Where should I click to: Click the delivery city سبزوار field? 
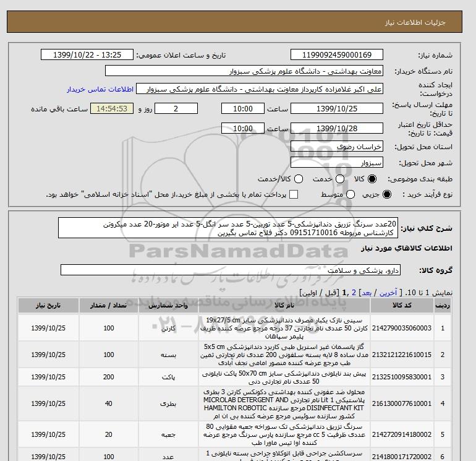[337, 163]
